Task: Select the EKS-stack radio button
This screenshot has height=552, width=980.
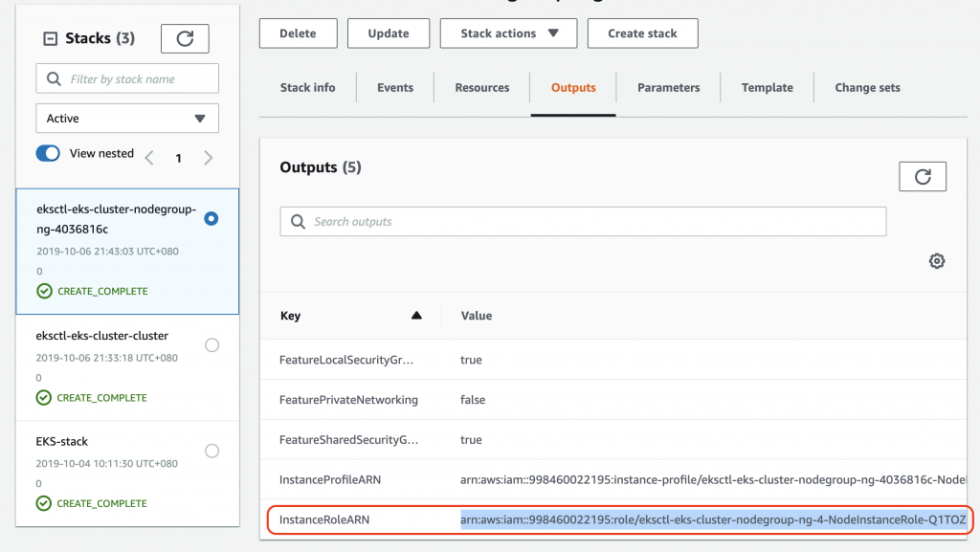Action: [212, 451]
